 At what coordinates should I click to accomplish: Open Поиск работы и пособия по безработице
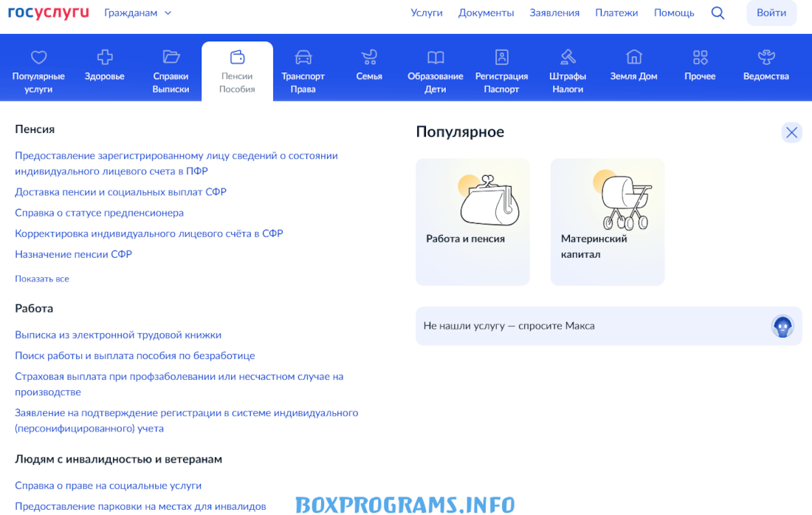(x=134, y=355)
